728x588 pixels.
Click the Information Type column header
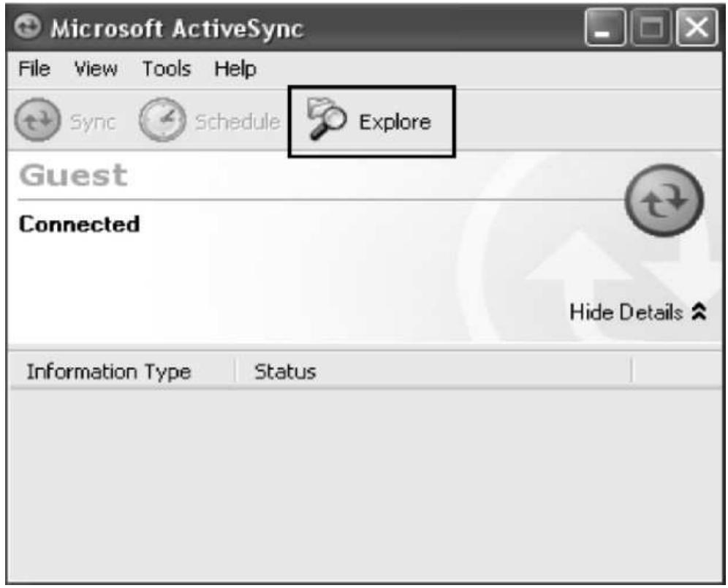(x=108, y=372)
